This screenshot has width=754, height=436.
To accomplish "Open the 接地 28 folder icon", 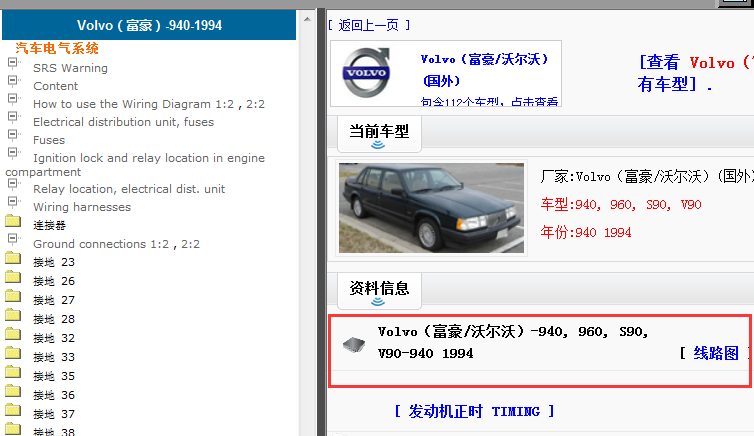I will [13, 315].
